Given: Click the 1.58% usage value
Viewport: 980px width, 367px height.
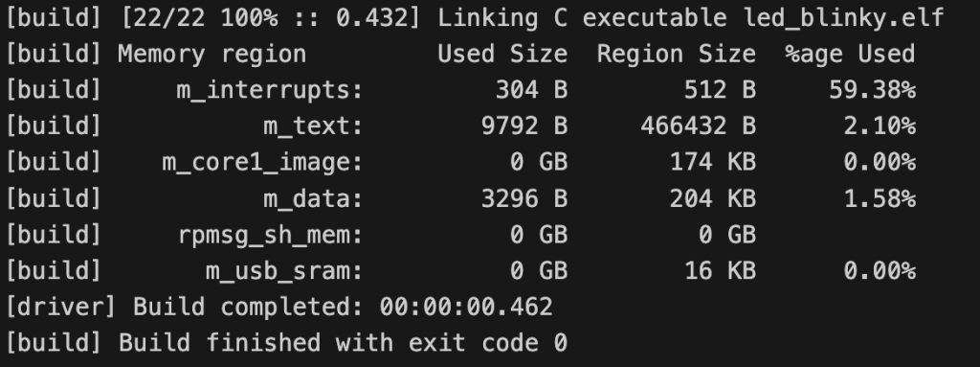Looking at the screenshot, I should [x=880, y=199].
